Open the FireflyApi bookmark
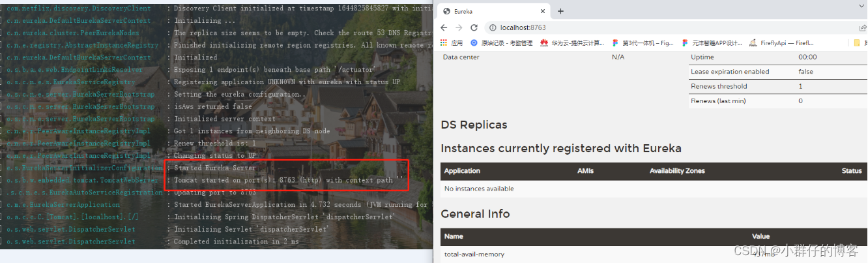 [782, 42]
